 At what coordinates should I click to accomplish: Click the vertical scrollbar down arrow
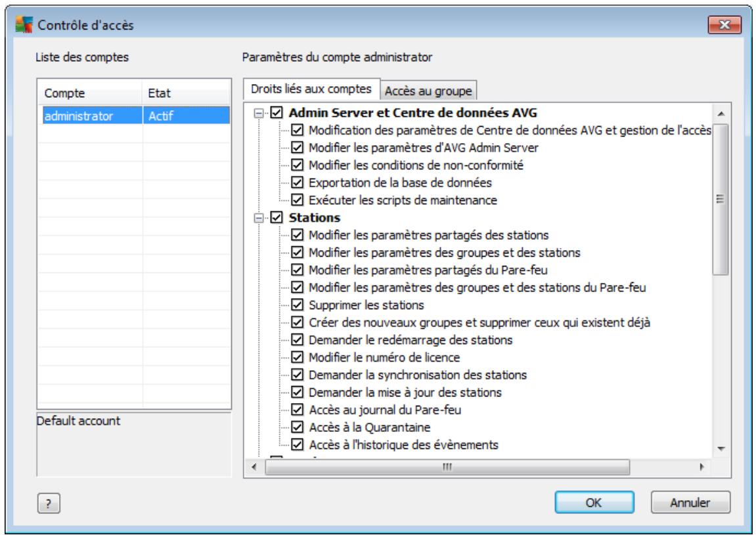tap(721, 449)
